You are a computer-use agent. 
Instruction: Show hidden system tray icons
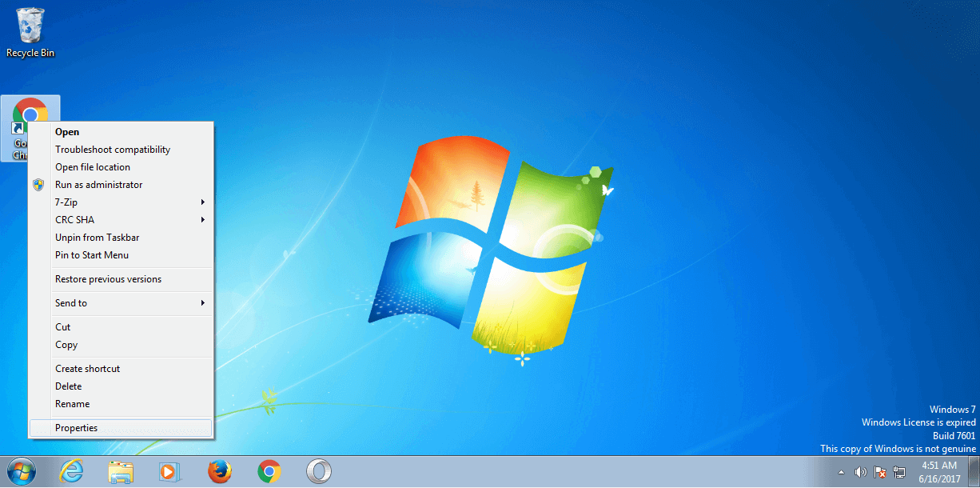coord(841,472)
